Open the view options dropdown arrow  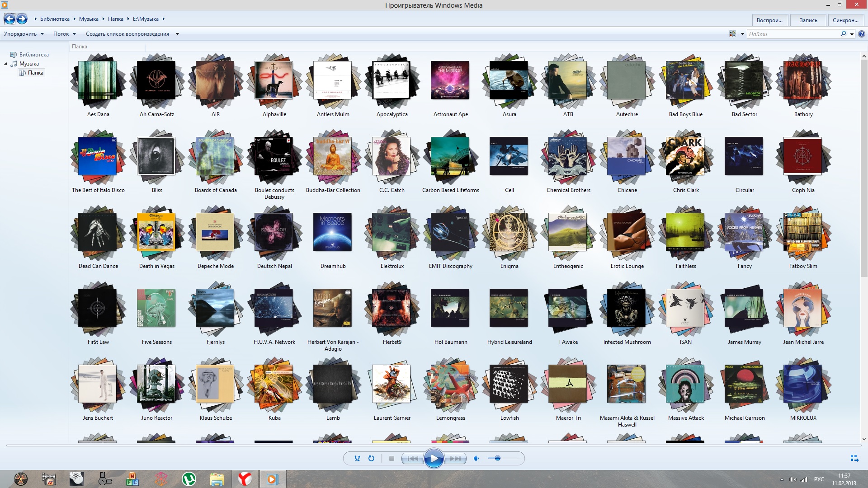click(742, 34)
